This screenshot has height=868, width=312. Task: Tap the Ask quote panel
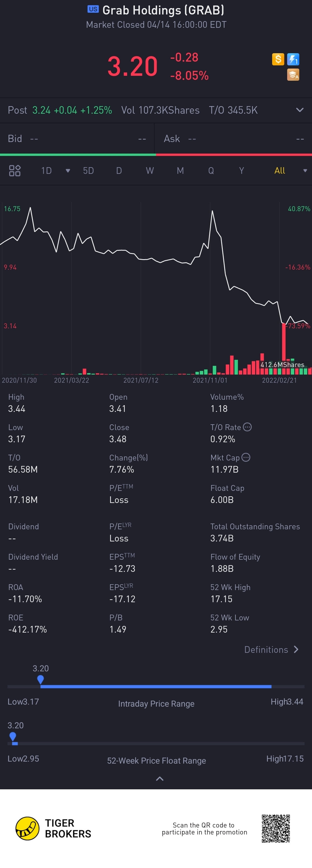tap(233, 139)
